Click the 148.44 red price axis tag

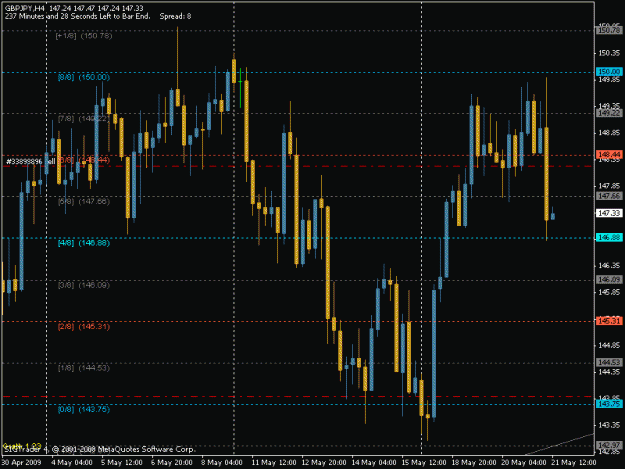point(609,154)
